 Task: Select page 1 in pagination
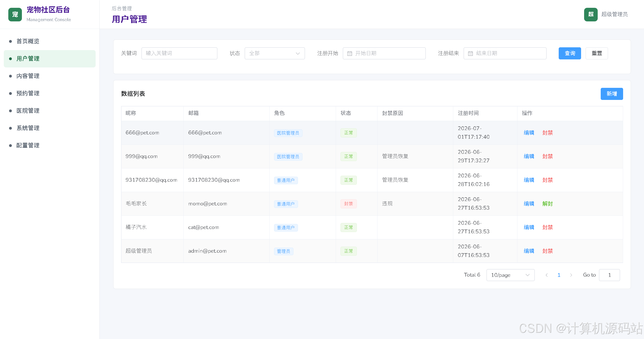tap(559, 275)
